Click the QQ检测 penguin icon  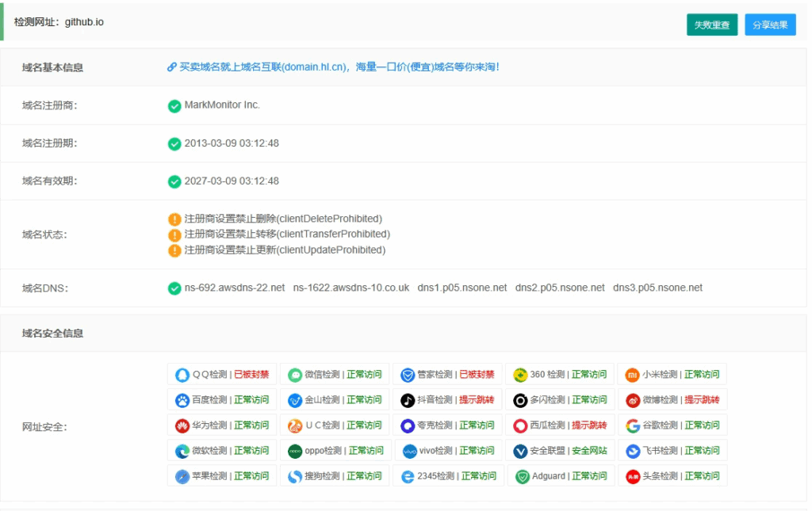182,375
